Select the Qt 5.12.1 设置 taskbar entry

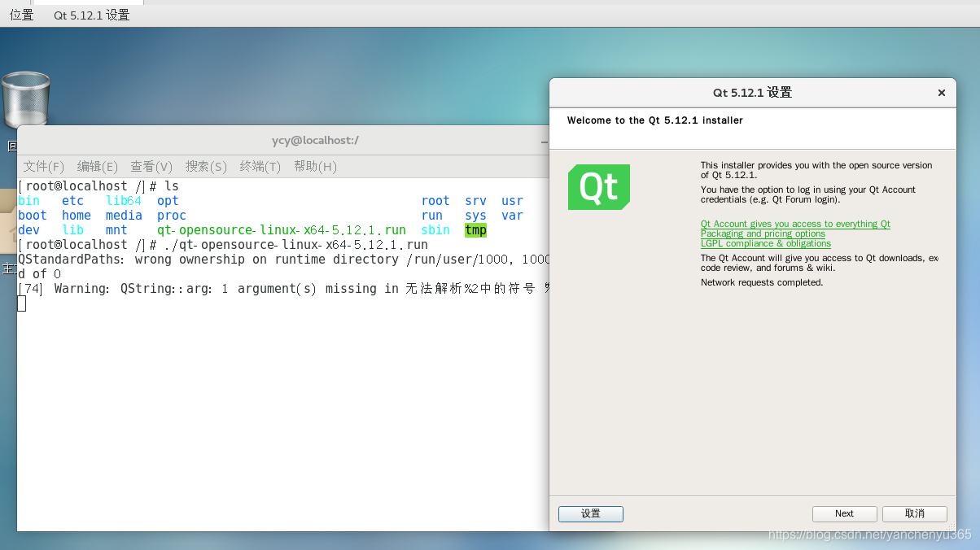(x=91, y=14)
